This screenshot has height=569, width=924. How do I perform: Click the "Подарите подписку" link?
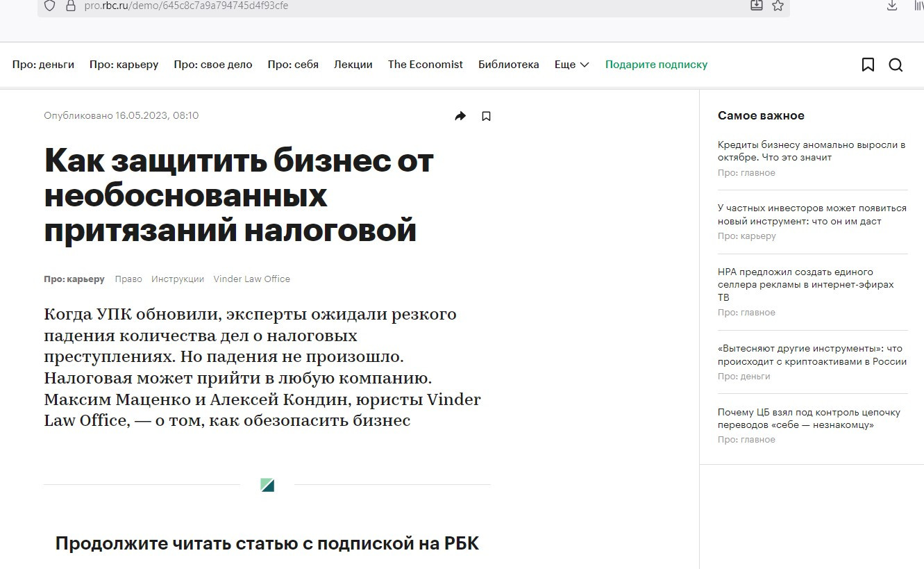tap(657, 65)
